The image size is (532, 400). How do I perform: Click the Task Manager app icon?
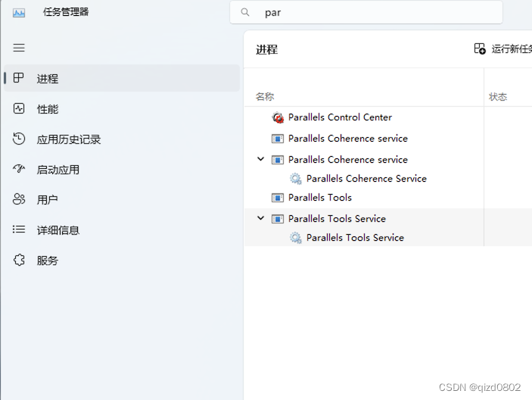coord(19,13)
